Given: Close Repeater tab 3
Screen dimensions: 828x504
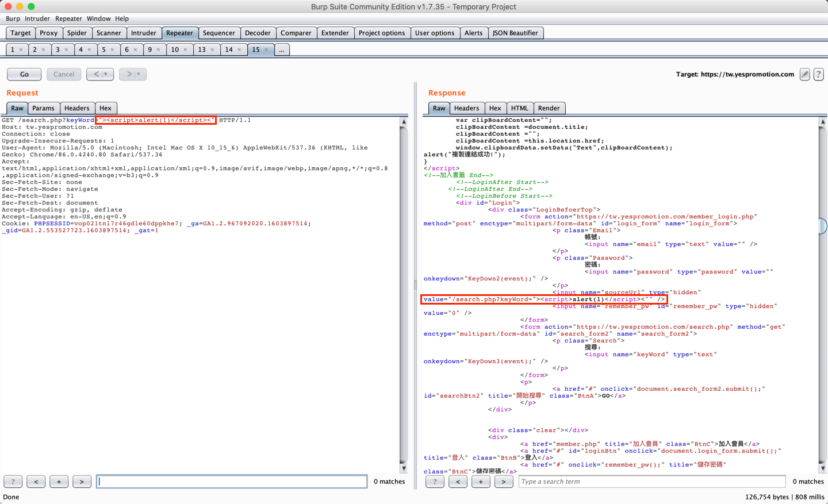Looking at the screenshot, I should coord(67,50).
